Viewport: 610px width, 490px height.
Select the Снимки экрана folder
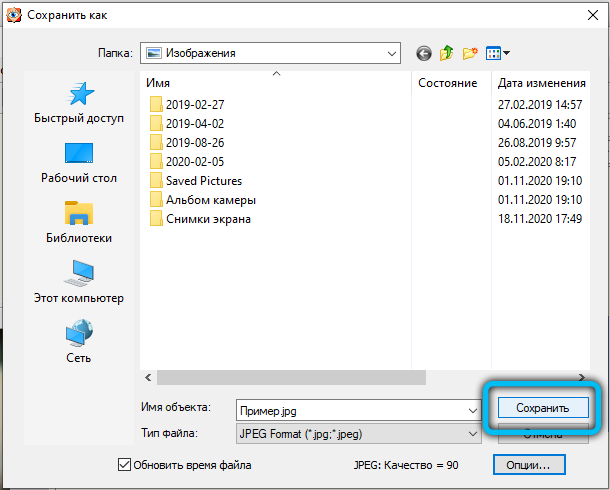(x=207, y=219)
